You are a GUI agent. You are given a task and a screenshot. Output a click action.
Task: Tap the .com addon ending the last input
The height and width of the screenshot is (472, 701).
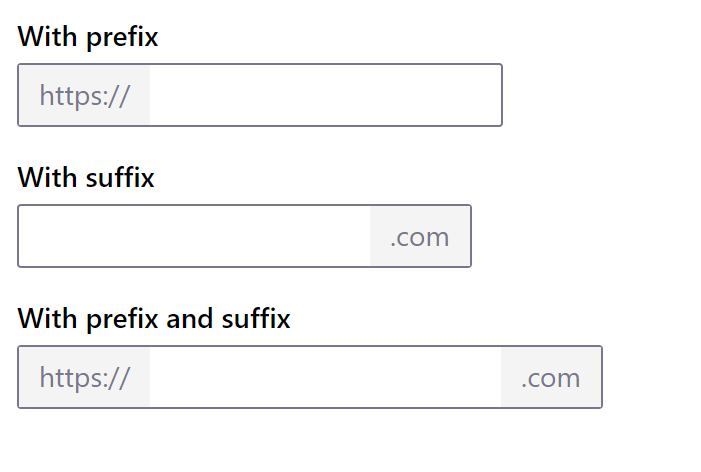point(550,378)
